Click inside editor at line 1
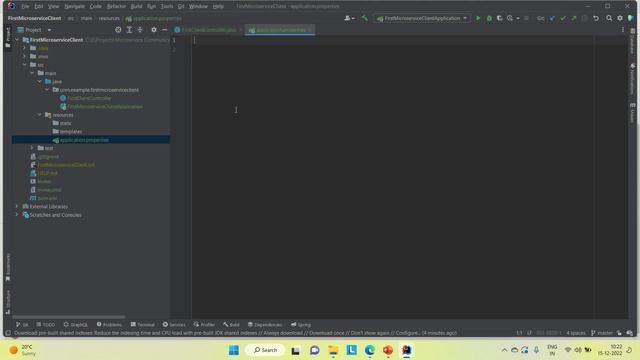Screen dimensions: 640x360 pos(392,40)
